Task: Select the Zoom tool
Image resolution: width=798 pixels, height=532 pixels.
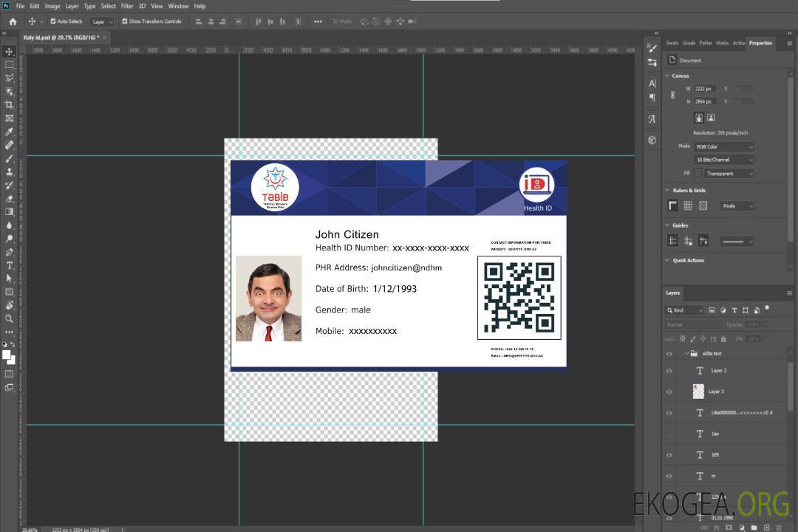Action: click(10, 318)
